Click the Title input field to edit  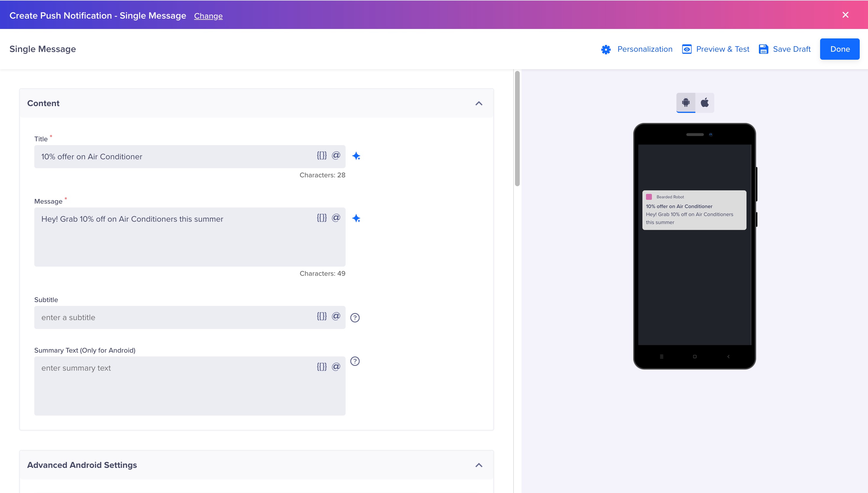(x=190, y=156)
